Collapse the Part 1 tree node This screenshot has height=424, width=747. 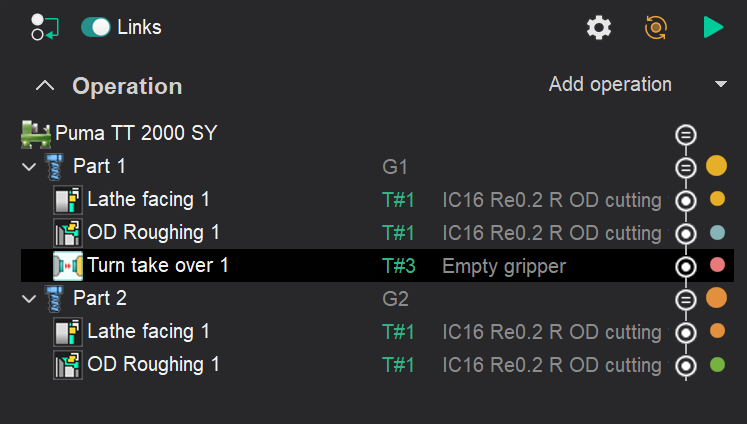pos(28,166)
